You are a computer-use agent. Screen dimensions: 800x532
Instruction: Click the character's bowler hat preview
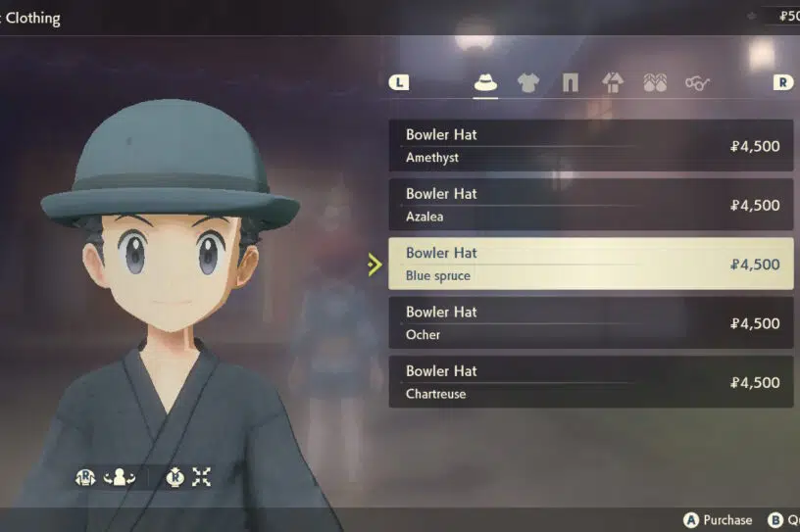(170, 164)
